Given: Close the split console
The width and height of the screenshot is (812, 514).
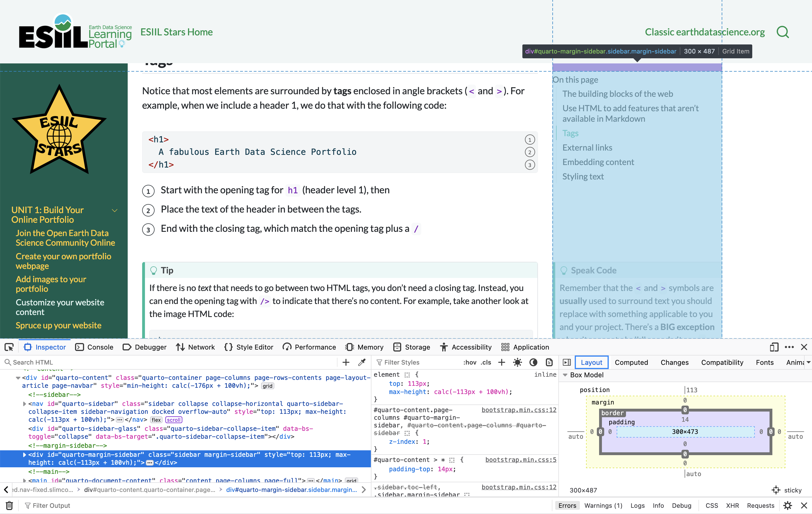Looking at the screenshot, I should click(804, 505).
